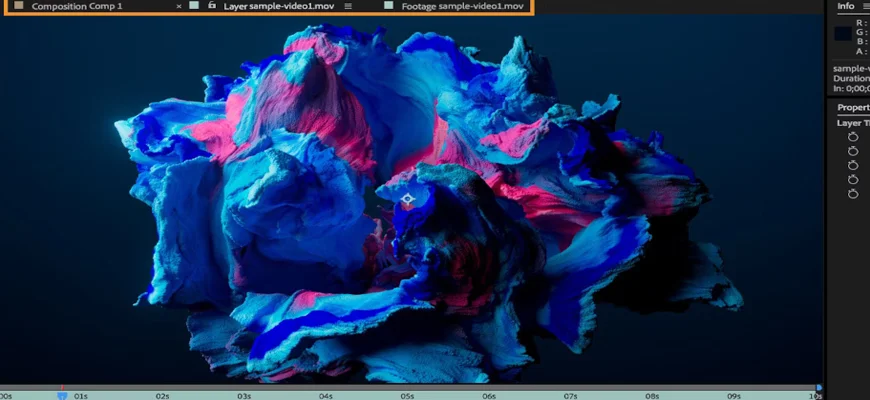Click the R: value label in Info

point(861,23)
